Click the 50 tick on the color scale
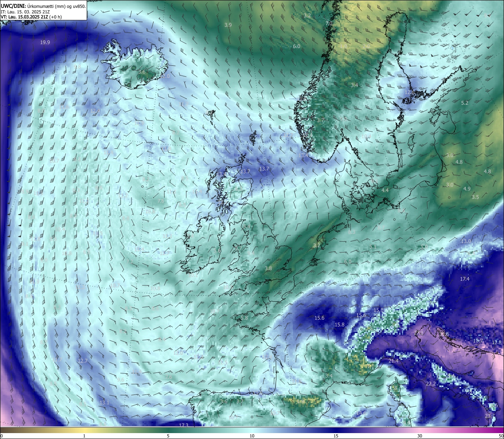504x439 pixels. 501,436
